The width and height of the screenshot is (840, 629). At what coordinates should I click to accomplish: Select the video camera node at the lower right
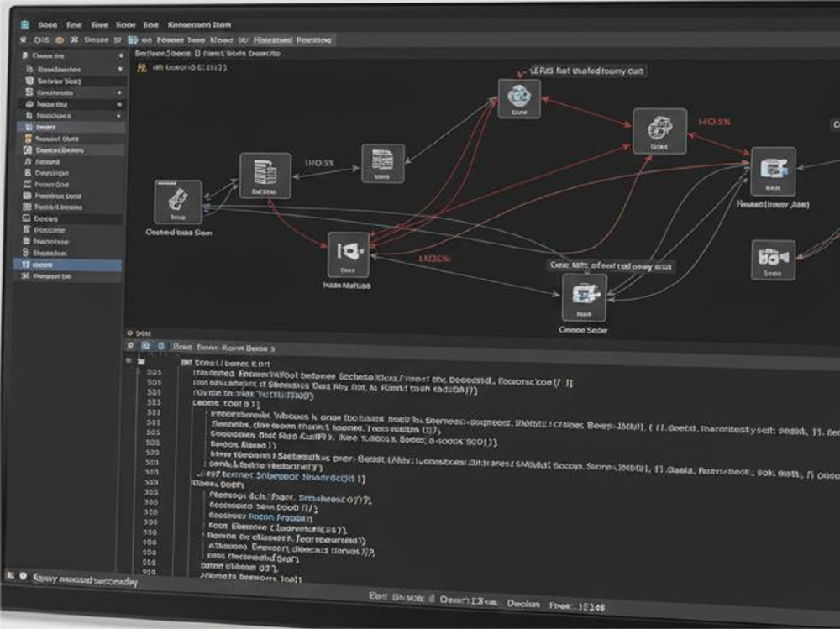click(x=773, y=259)
